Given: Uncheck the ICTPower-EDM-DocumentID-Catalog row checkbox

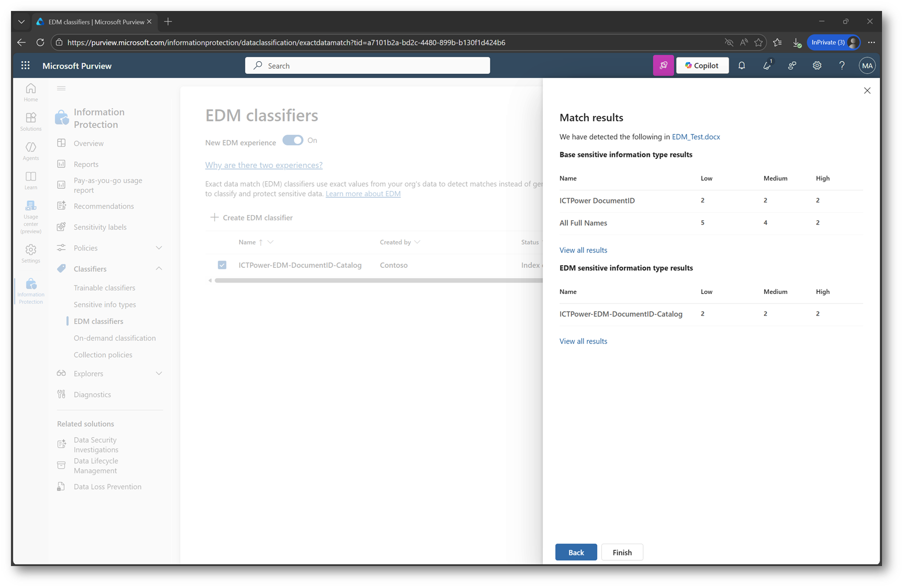Looking at the screenshot, I should [x=222, y=265].
